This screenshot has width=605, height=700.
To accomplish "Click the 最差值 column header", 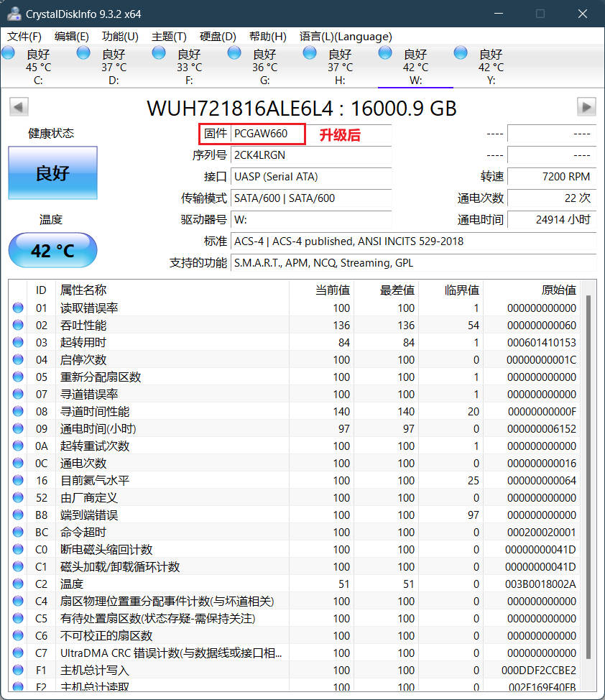I will [386, 290].
